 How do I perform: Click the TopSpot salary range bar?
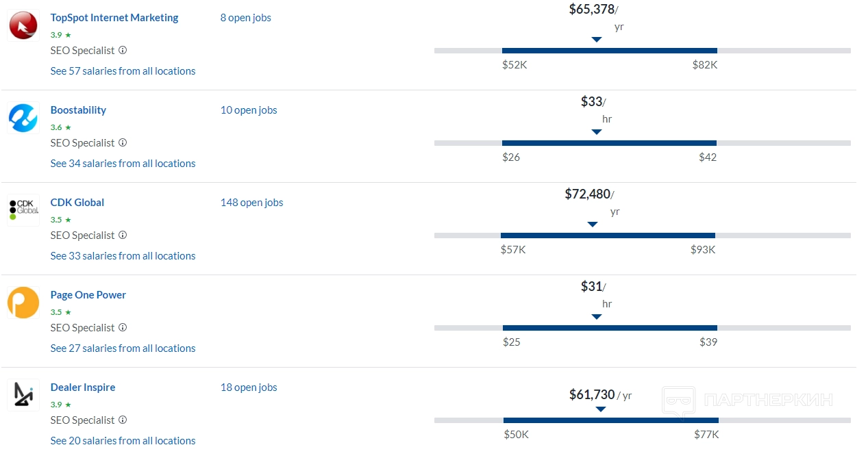(609, 51)
